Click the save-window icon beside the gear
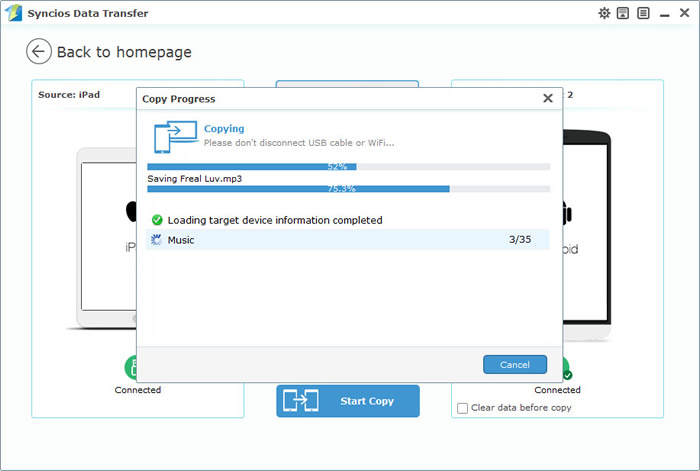This screenshot has width=700, height=471. (623, 13)
